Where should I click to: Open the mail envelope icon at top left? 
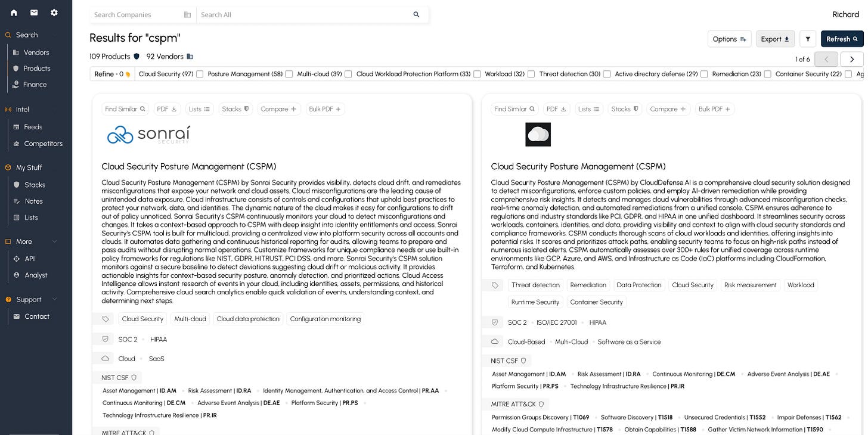34,13
